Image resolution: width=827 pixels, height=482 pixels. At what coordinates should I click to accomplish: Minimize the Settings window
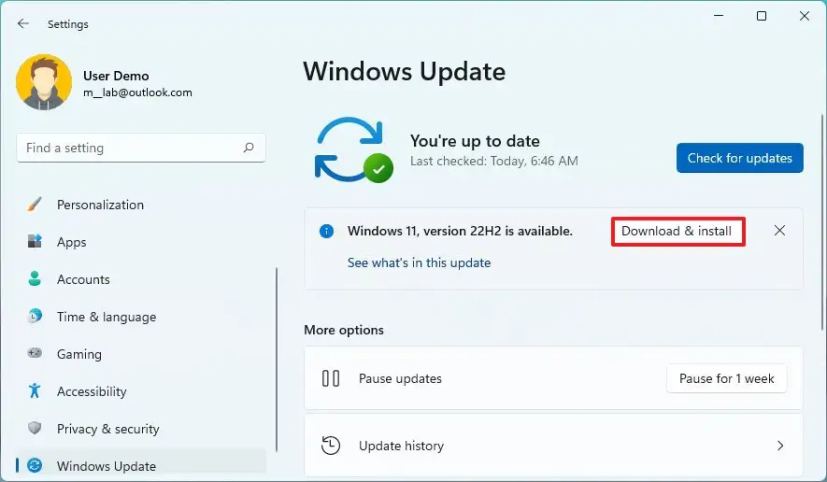click(x=718, y=16)
